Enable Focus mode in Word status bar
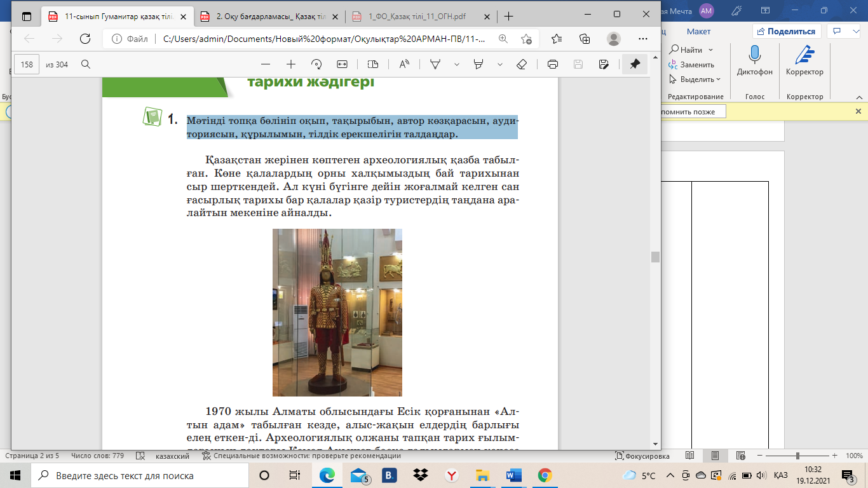Screen dimensions: 868x488 coord(642,456)
